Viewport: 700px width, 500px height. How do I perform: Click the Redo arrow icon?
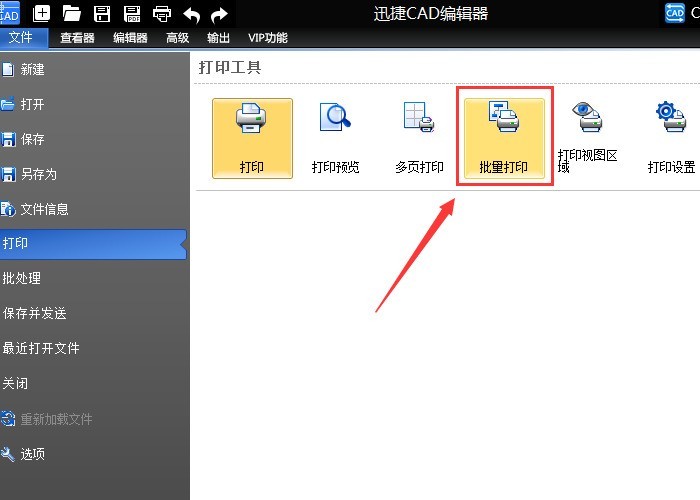pos(219,15)
